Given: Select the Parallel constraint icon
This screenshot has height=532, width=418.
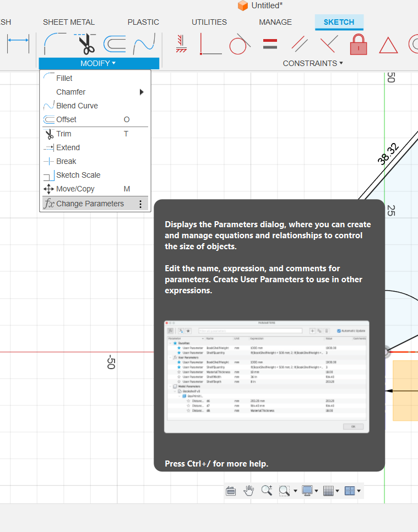Looking at the screenshot, I should [x=299, y=44].
